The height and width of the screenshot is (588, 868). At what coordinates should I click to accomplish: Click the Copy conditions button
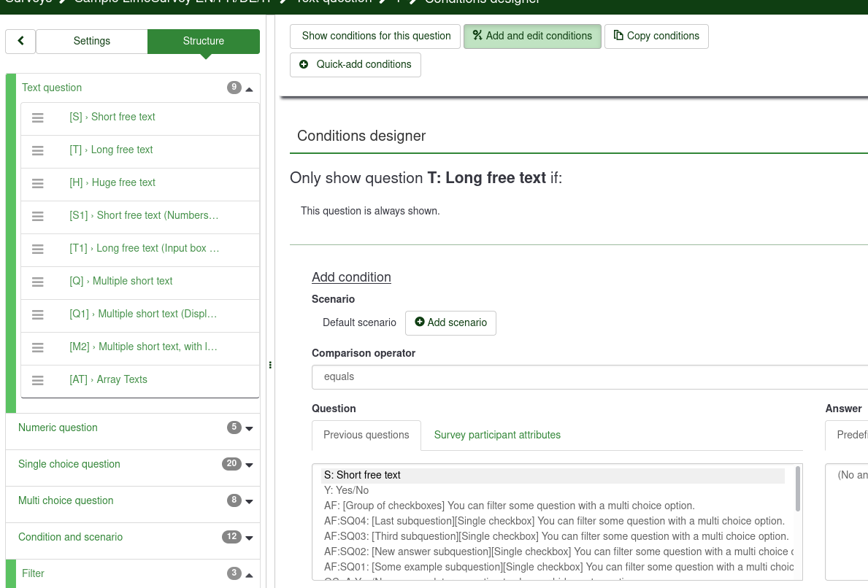click(656, 36)
